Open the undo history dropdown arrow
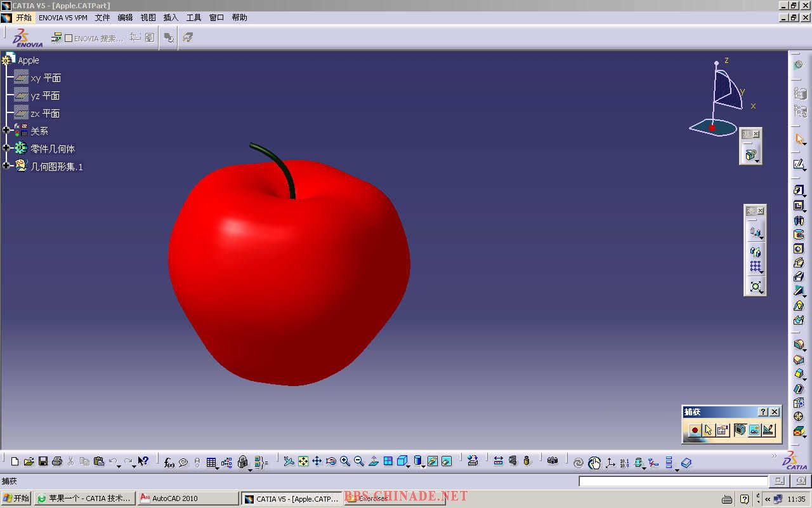This screenshot has width=812, height=508. point(119,465)
